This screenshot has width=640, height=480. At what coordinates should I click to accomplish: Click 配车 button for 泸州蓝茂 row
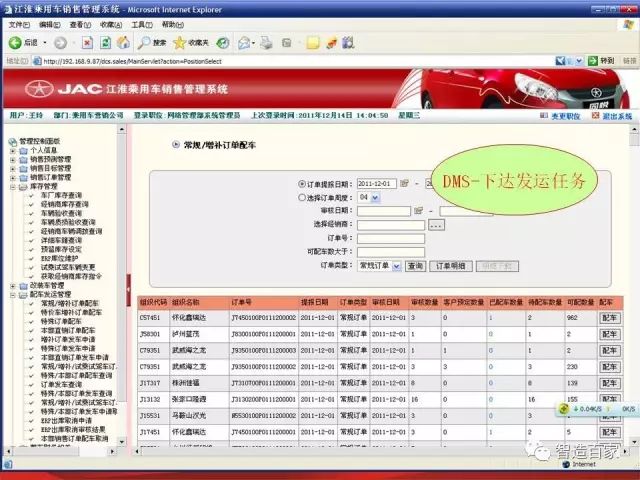(x=610, y=334)
